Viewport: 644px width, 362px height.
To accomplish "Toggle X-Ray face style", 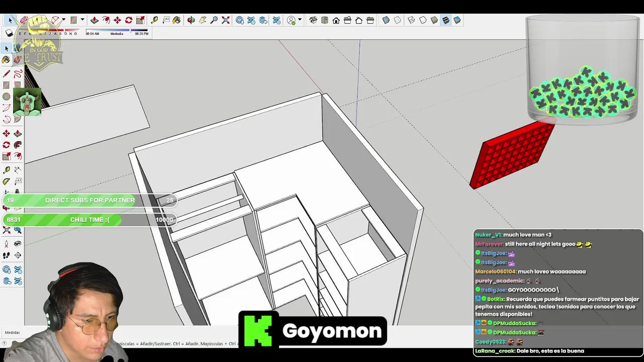I will coord(386,20).
